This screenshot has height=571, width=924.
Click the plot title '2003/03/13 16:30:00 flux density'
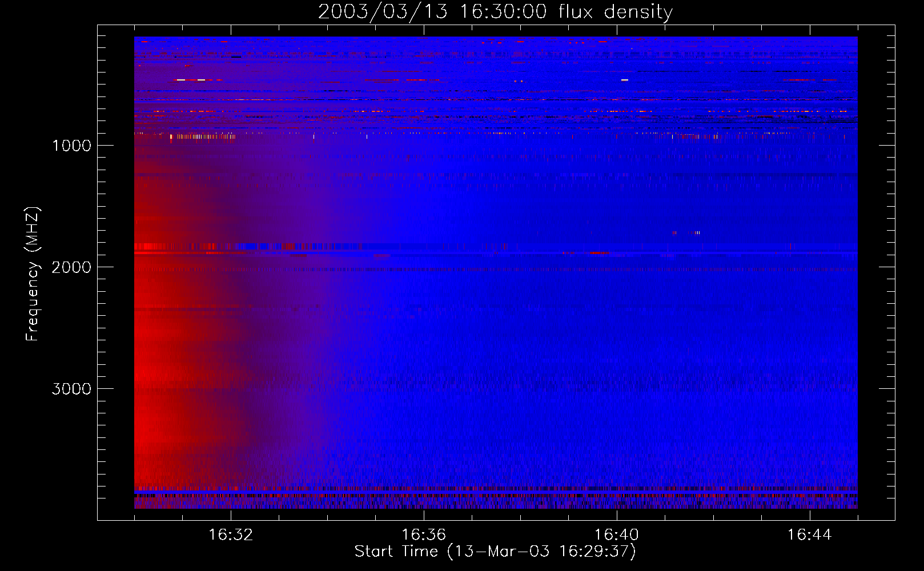click(495, 12)
